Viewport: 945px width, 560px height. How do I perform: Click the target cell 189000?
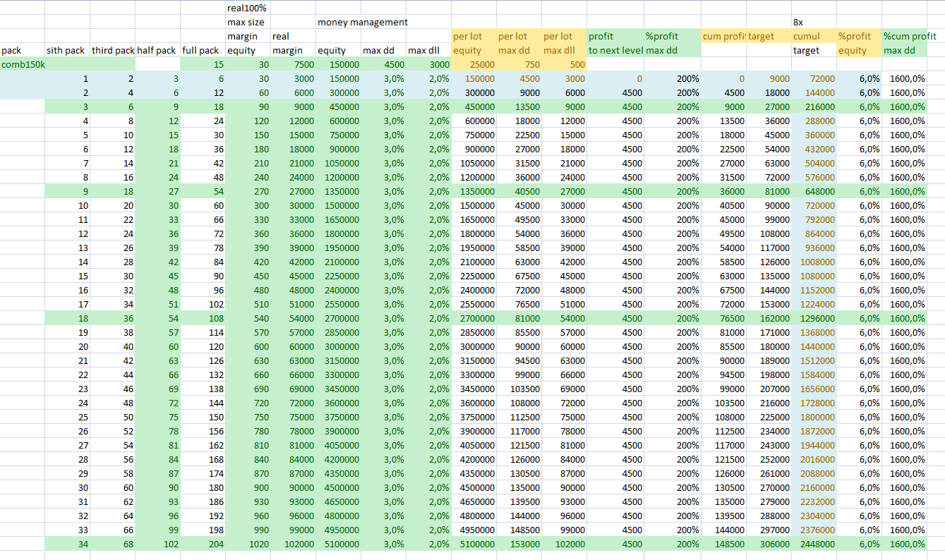coord(769,360)
